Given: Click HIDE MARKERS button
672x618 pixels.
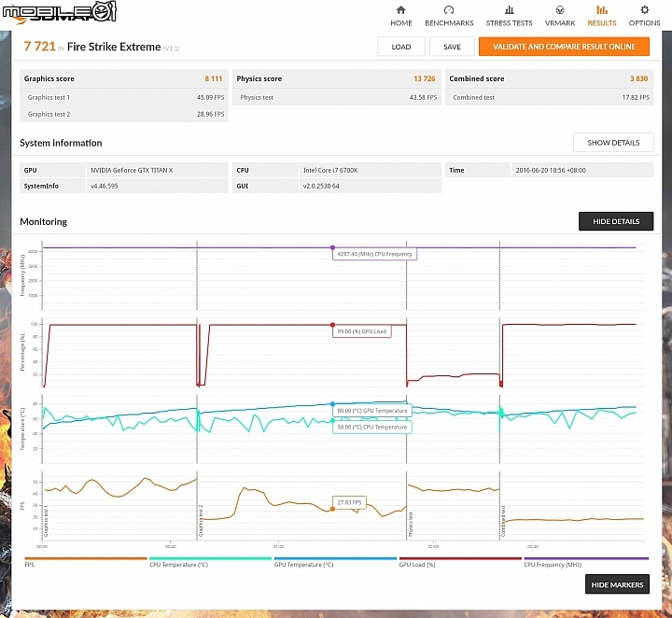Looking at the screenshot, I should tap(617, 585).
